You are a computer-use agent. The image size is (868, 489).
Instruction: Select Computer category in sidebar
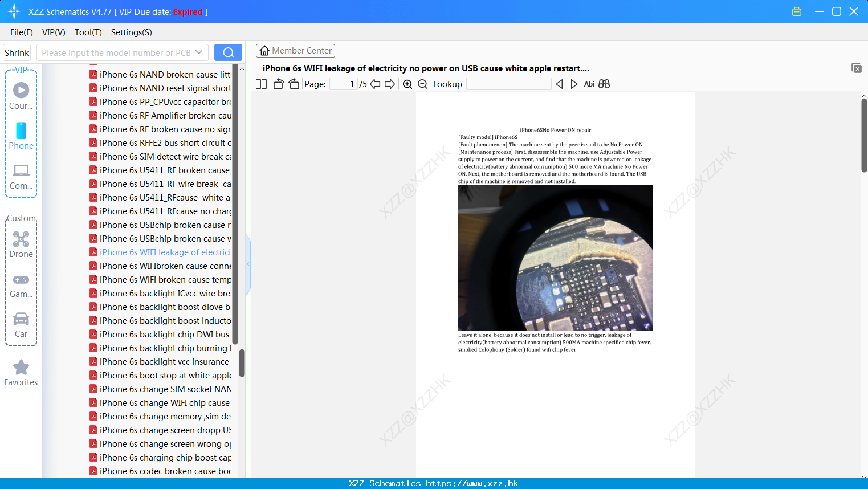[x=21, y=176]
